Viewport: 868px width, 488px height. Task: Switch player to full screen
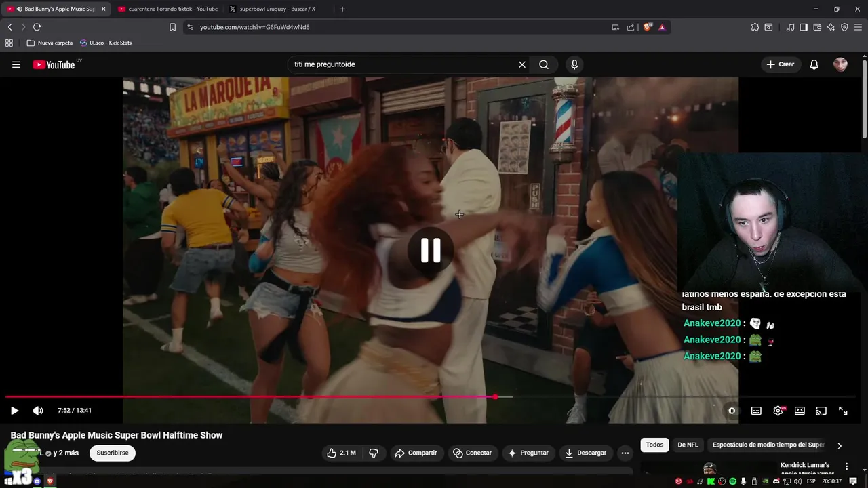click(x=843, y=411)
